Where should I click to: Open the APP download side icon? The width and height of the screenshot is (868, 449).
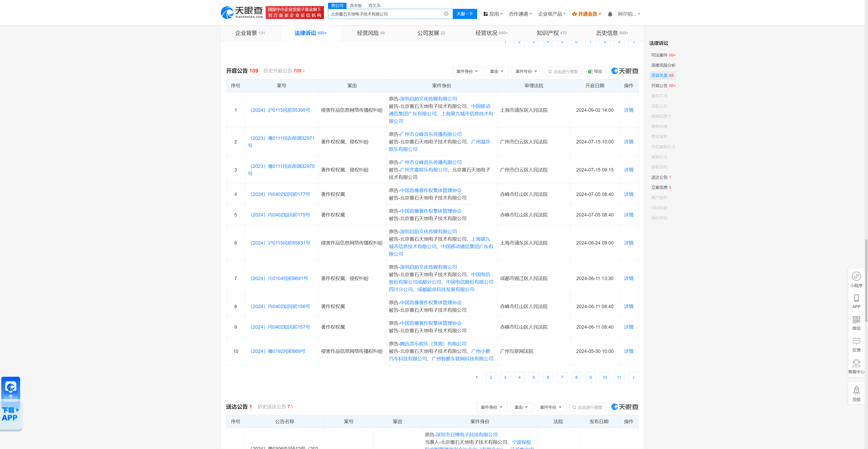(x=856, y=301)
